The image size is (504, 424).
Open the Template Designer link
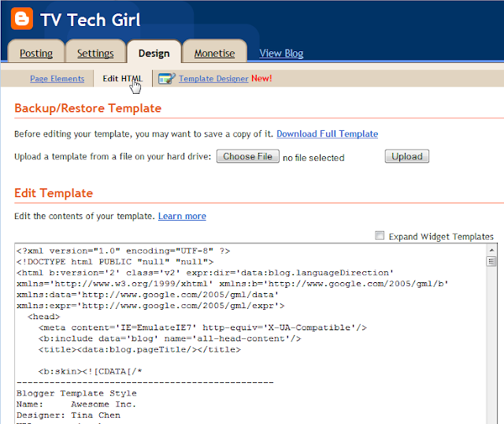[x=213, y=79]
